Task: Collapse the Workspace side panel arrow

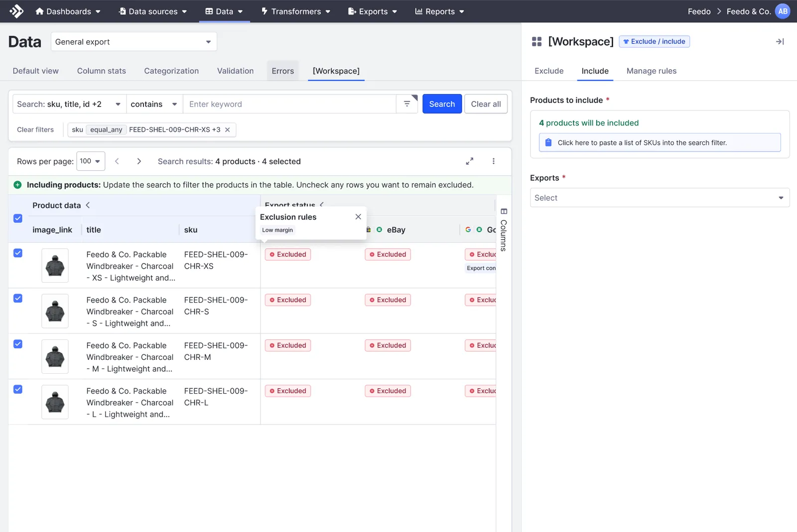Action: (780, 42)
